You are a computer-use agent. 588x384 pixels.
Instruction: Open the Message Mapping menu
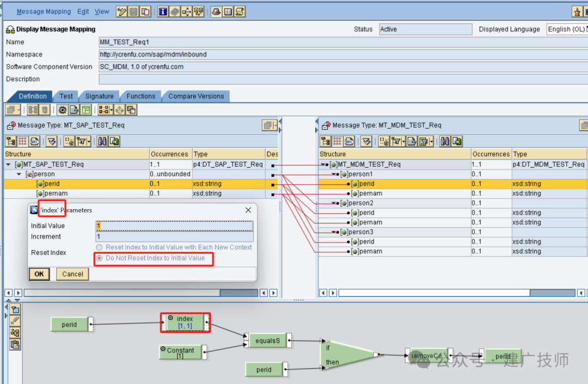(x=44, y=11)
